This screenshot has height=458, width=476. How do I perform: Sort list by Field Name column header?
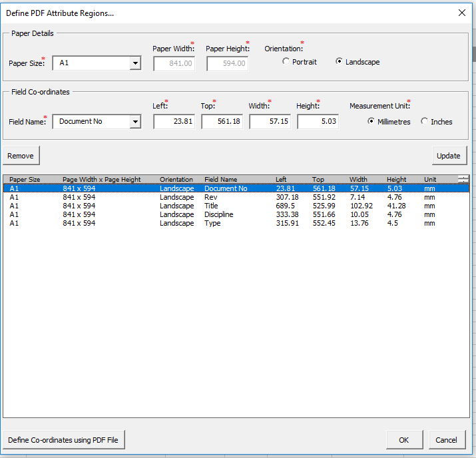pos(220,180)
